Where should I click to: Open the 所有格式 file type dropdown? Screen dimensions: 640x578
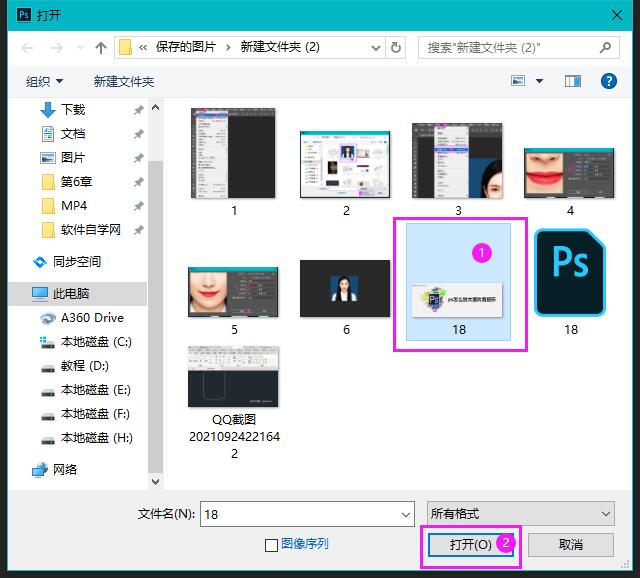click(520, 514)
